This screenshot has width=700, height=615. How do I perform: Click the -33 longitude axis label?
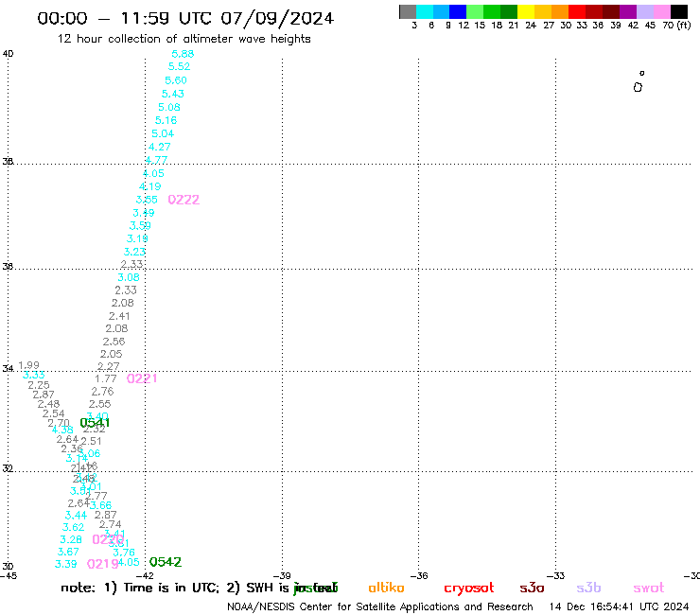[556, 576]
